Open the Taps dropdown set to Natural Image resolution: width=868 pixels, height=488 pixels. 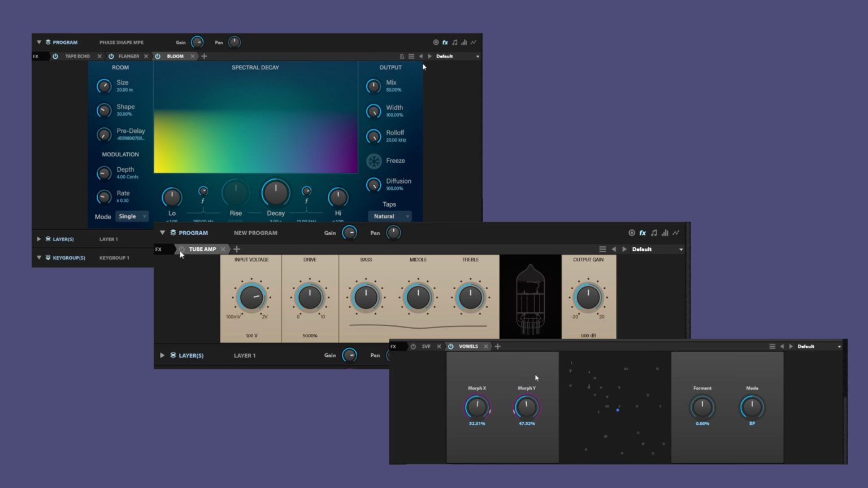click(x=389, y=216)
